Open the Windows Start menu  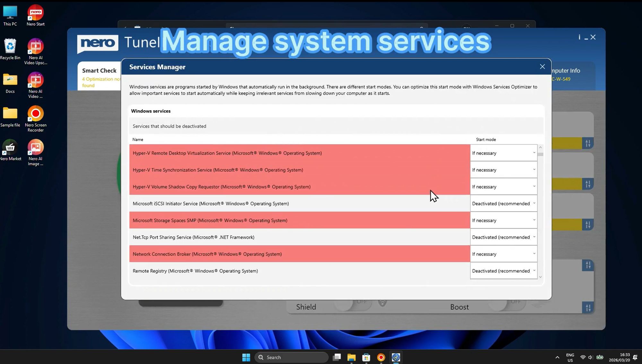[246, 357]
